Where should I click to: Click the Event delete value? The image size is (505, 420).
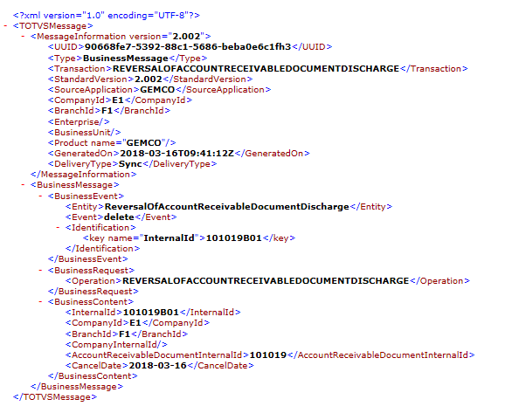point(119,217)
